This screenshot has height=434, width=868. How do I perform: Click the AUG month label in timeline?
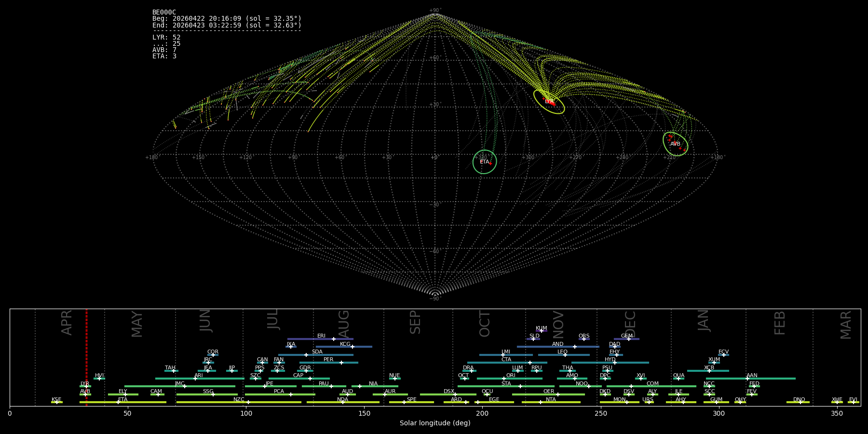344,324
